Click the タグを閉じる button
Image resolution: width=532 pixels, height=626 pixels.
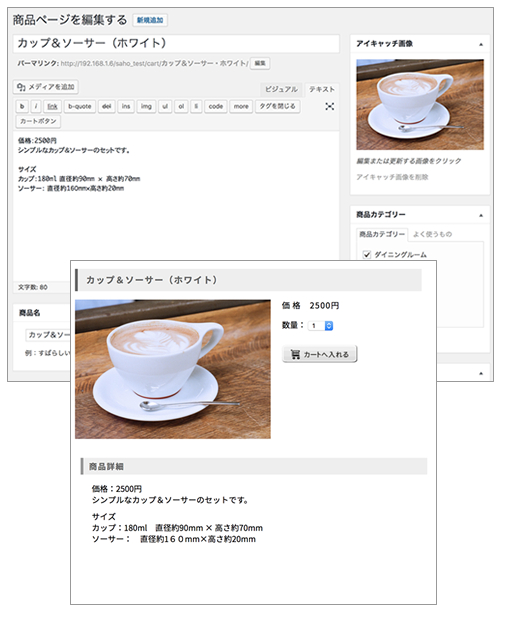coord(278,106)
